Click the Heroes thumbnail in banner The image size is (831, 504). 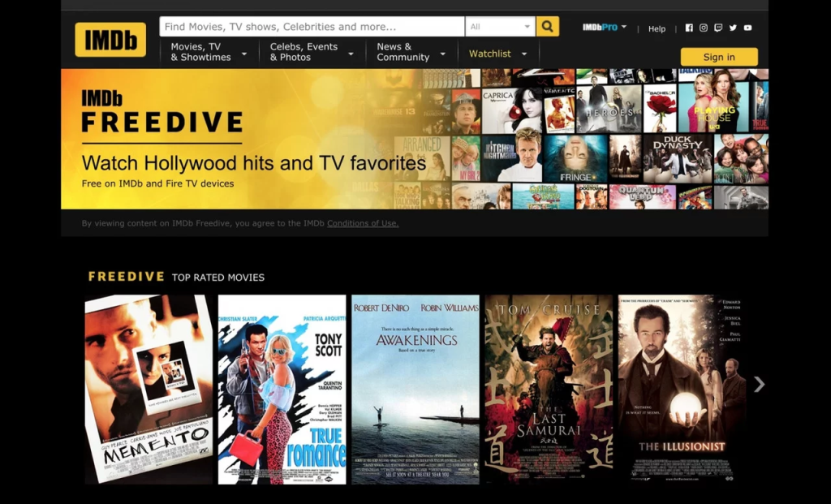click(609, 110)
